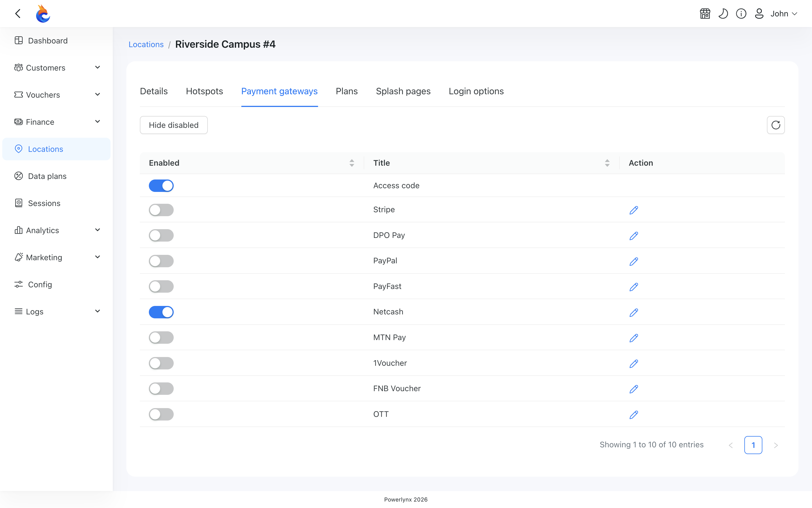The width and height of the screenshot is (812, 508).
Task: Click the back arrow icon
Action: 18,14
